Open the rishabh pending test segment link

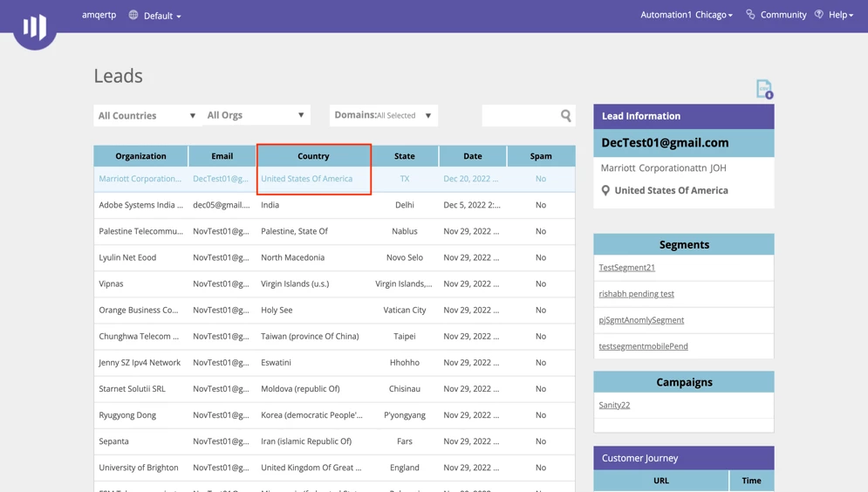[x=636, y=294]
